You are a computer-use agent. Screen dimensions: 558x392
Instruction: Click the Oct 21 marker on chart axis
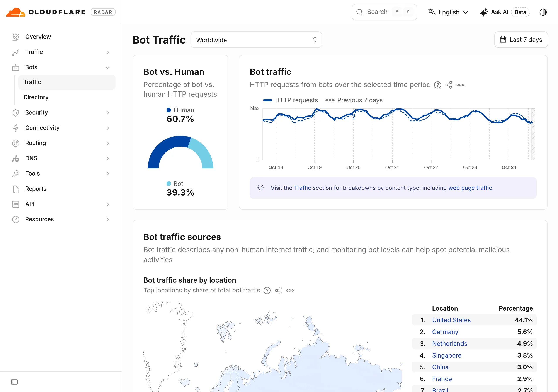click(x=392, y=168)
